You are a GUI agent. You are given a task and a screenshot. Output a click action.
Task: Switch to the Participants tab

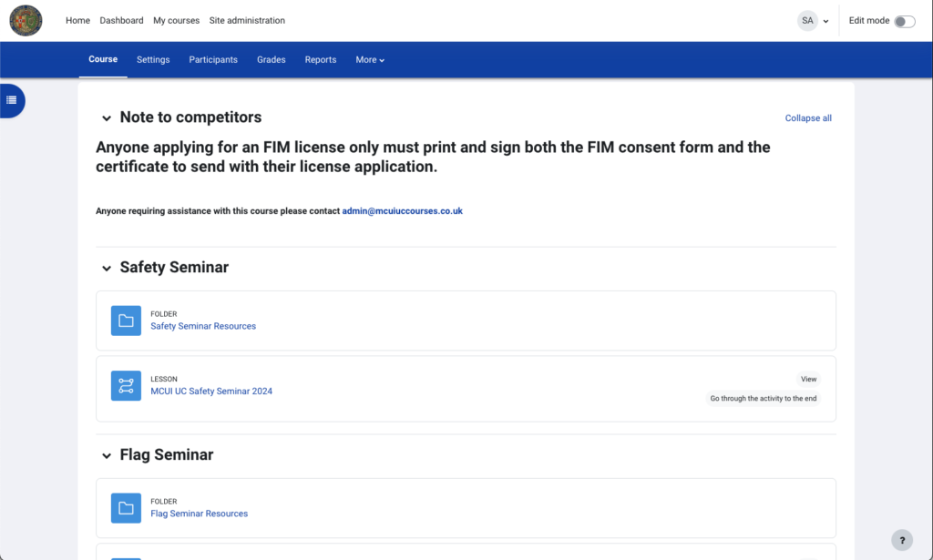point(213,60)
